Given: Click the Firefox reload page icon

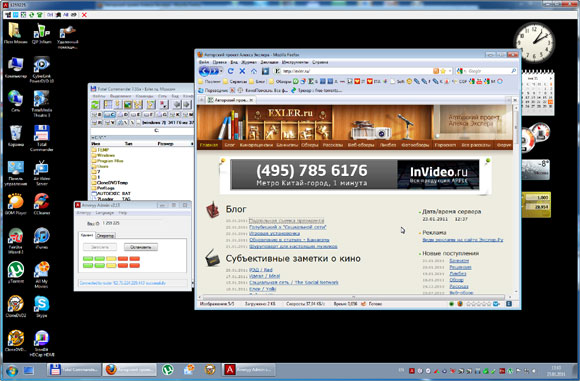Looking at the screenshot, I should coord(230,71).
